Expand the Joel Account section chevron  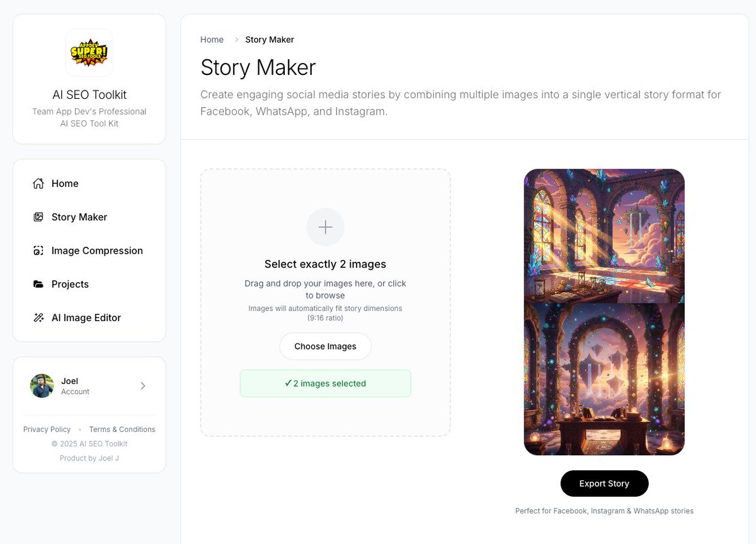(x=142, y=385)
